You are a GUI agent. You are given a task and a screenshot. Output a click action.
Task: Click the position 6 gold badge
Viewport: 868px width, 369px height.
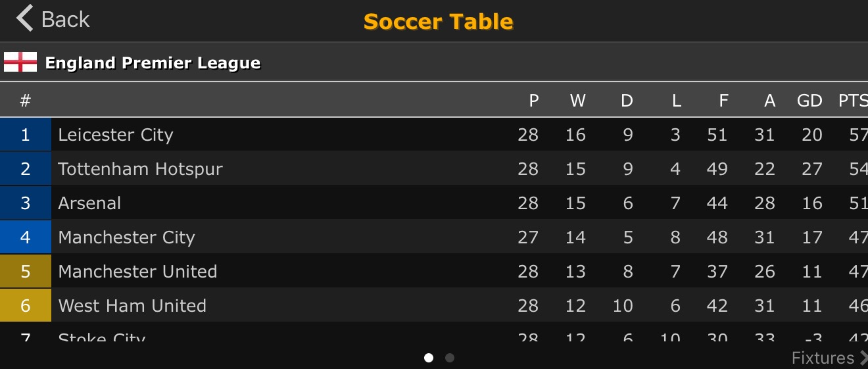[x=26, y=306]
